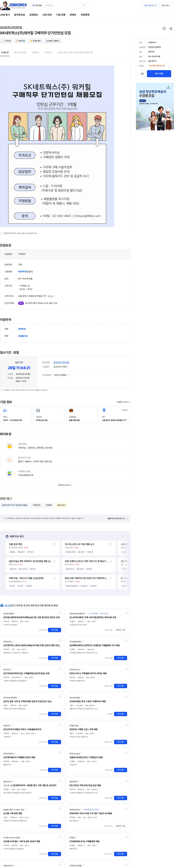Star the 인터프로셀 공공기관 사업 posting
The image size is (174, 868).
point(60,613)
